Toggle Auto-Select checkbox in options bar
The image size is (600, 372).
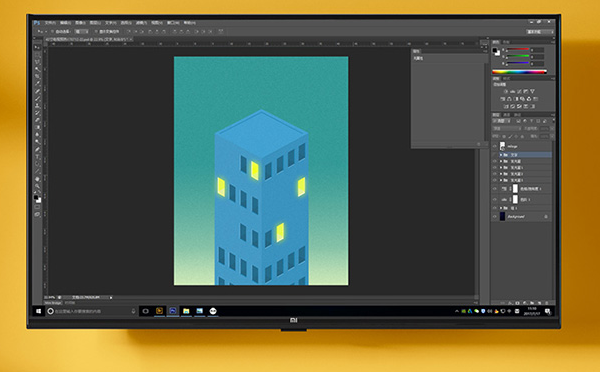[x=53, y=31]
